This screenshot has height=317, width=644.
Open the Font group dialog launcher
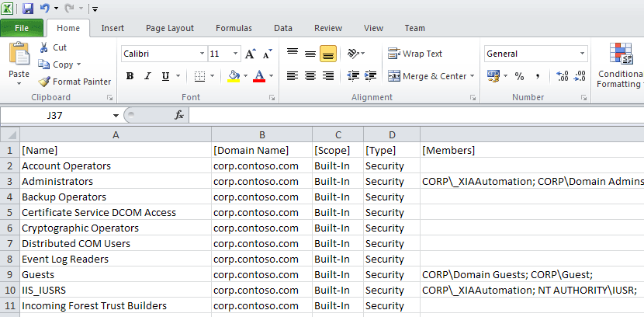[272, 97]
